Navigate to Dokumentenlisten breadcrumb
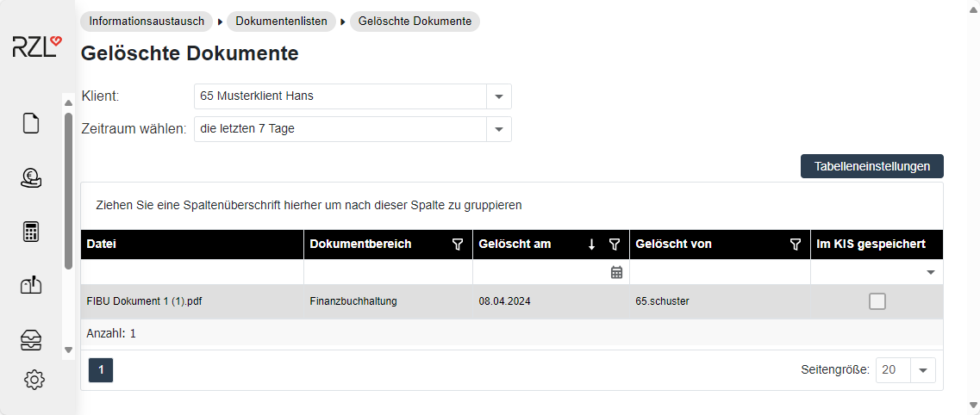The image size is (980, 415). (x=281, y=22)
